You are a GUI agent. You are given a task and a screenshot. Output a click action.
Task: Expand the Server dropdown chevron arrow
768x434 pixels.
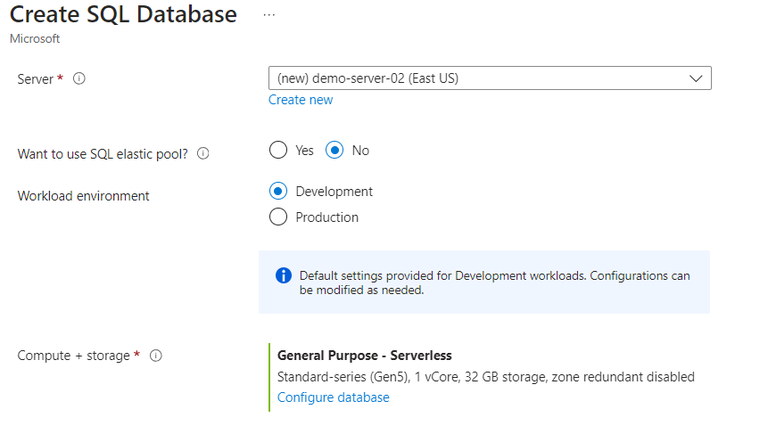click(696, 78)
